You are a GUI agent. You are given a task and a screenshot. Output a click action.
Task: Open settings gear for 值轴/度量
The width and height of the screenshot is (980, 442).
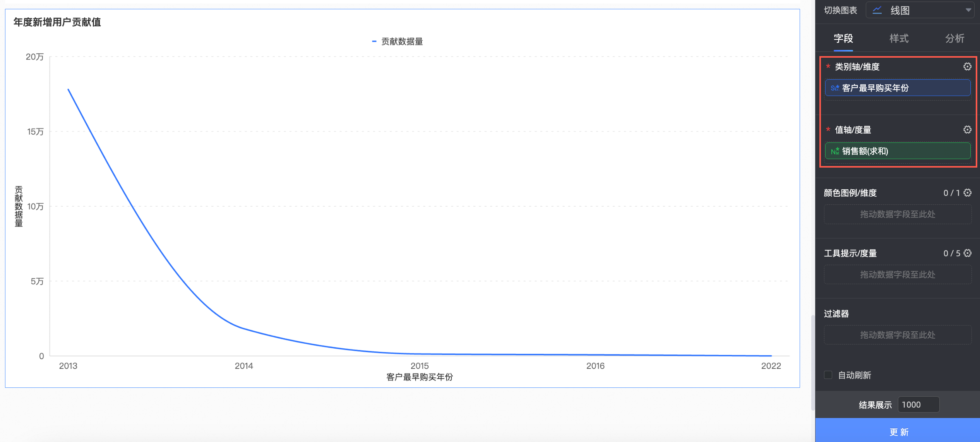967,130
